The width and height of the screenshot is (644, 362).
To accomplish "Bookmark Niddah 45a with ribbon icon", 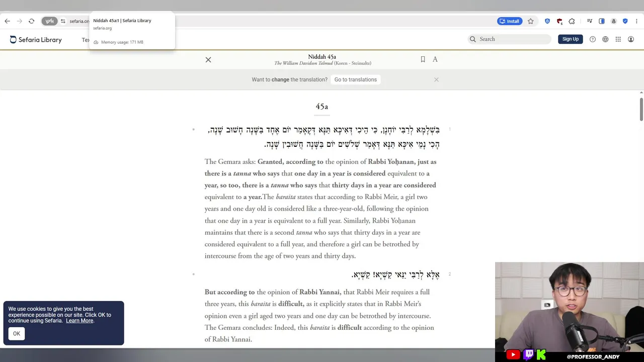I will tap(423, 59).
